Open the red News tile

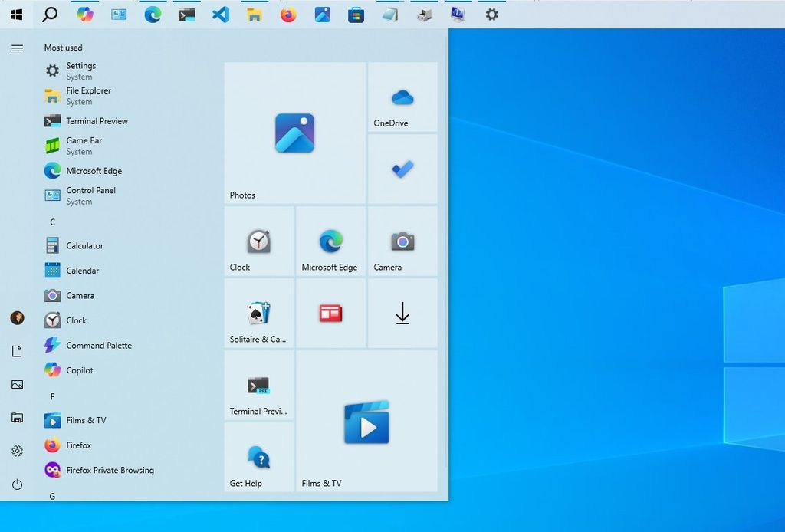331,314
